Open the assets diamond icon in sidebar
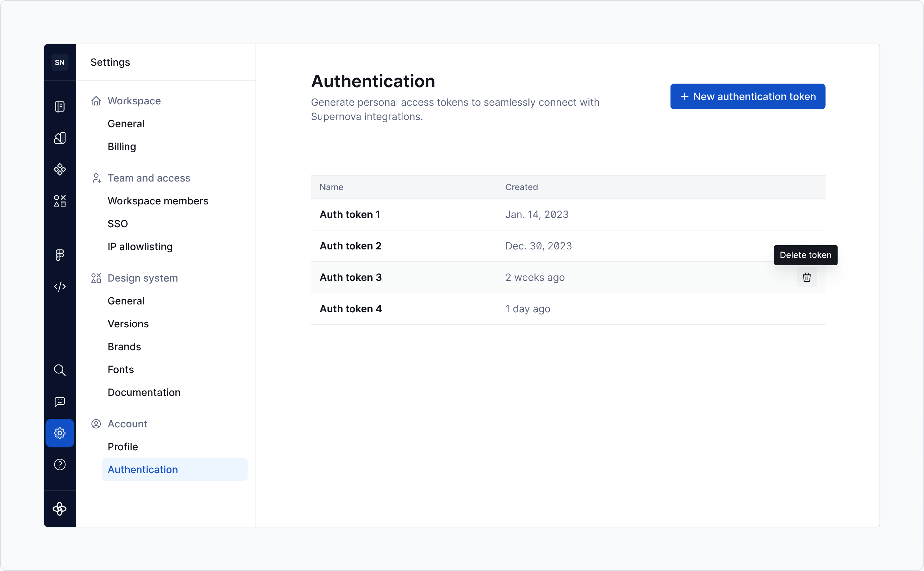Image resolution: width=924 pixels, height=571 pixels. [60, 169]
